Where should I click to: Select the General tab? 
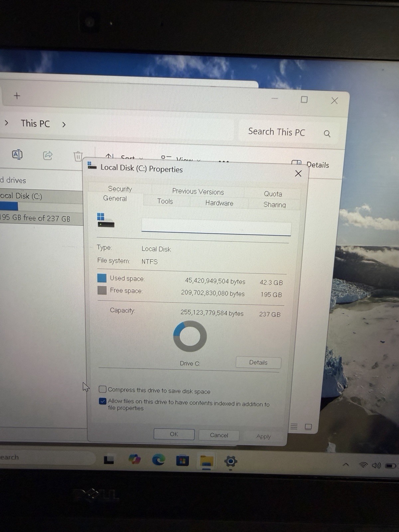pos(115,198)
